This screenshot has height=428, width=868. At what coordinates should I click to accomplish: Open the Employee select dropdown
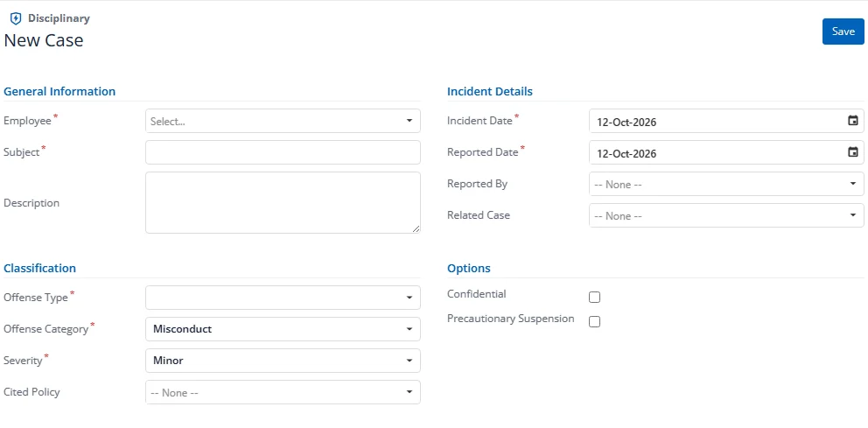283,121
